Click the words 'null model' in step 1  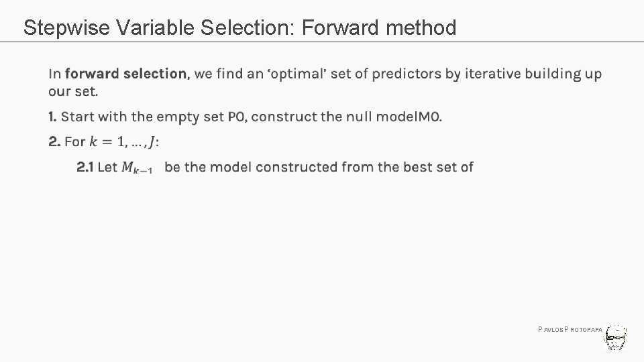pos(380,117)
